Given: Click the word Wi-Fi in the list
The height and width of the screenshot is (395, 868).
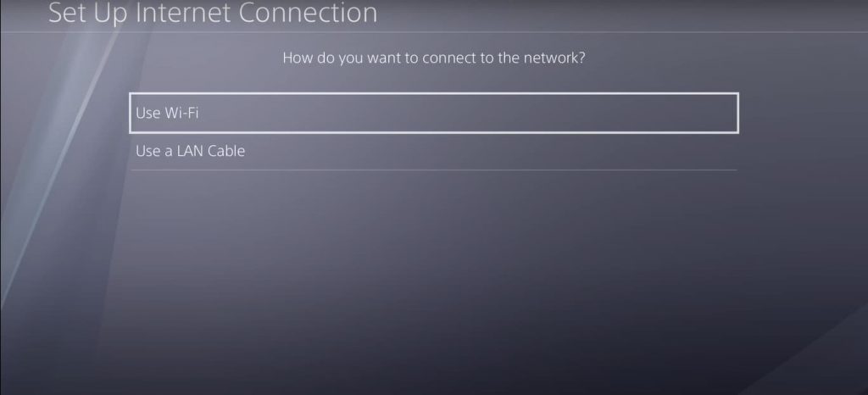Looking at the screenshot, I should click(x=181, y=113).
